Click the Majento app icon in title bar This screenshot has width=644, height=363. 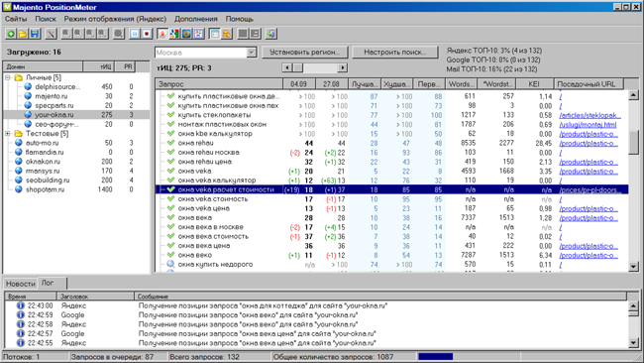[x=7, y=7]
